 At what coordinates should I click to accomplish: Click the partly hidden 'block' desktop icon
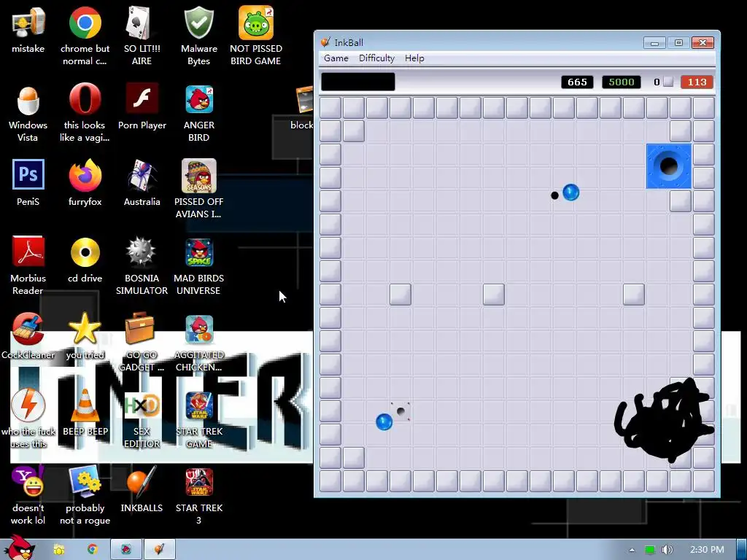tap(302, 108)
